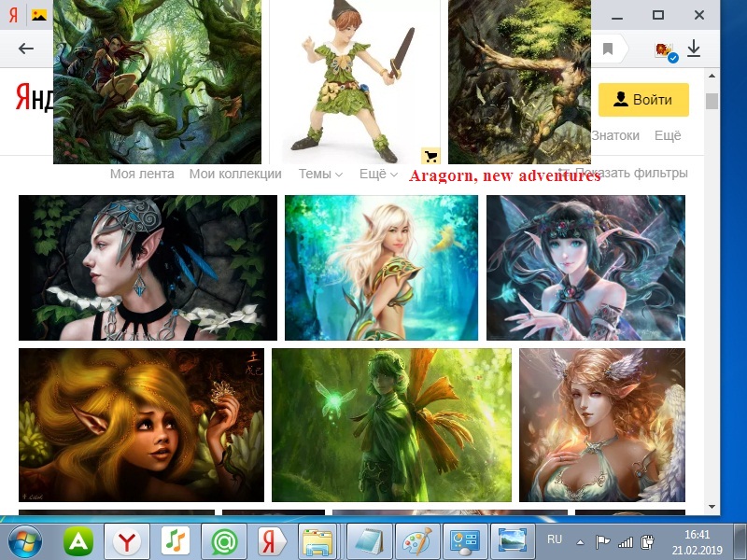Screen dimensions: 747x560
Task: Open the browser downloads arrow icon
Action: (694, 49)
